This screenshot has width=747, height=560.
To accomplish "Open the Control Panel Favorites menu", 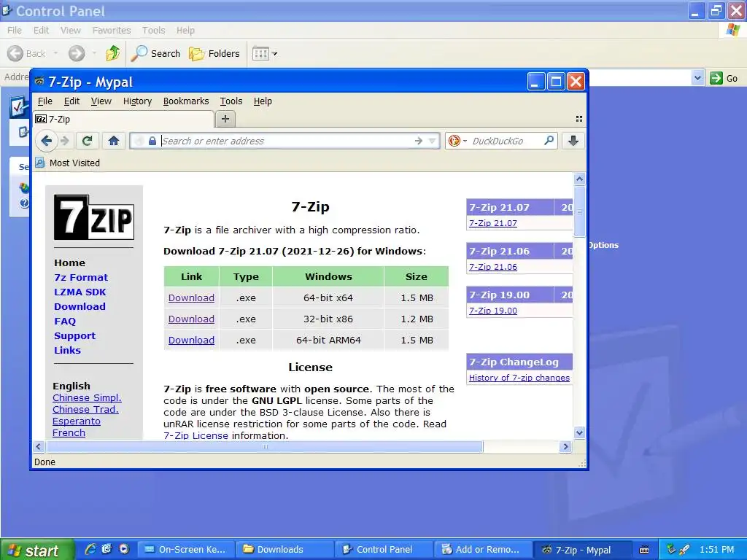I will click(112, 30).
